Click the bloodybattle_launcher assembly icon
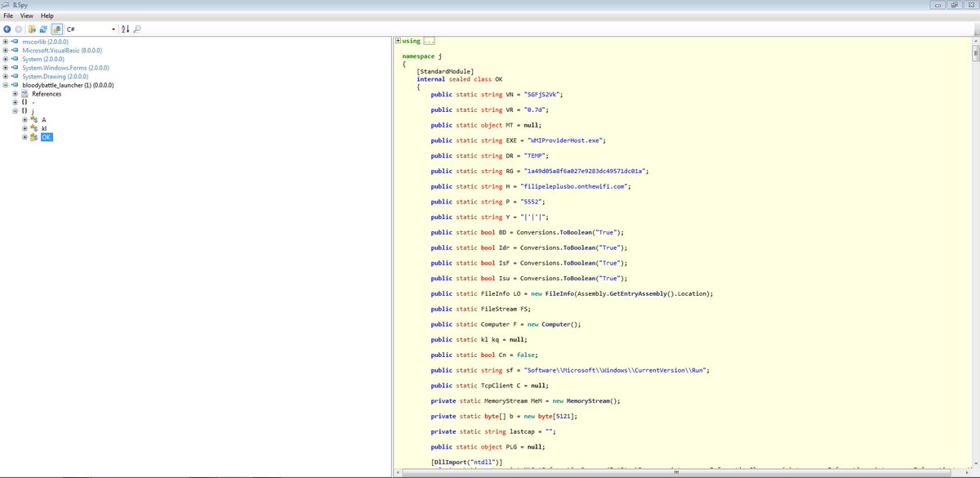The height and width of the screenshot is (478, 980). (x=16, y=85)
